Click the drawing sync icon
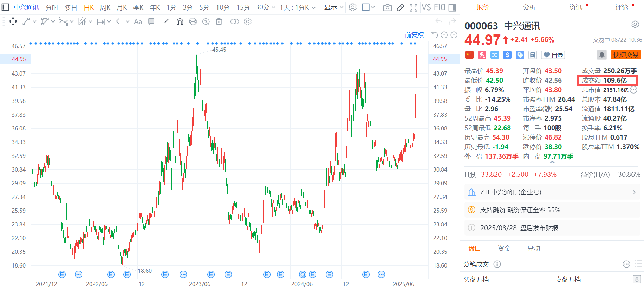 (x=193, y=22)
